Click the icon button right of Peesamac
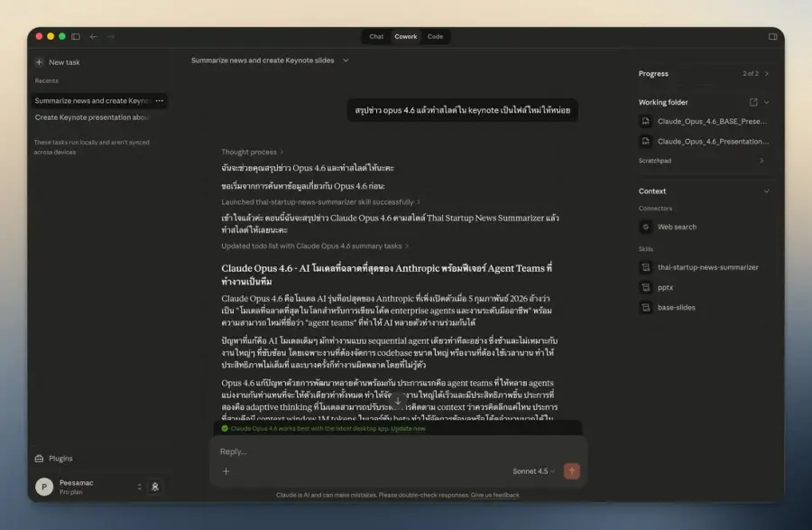 point(155,487)
